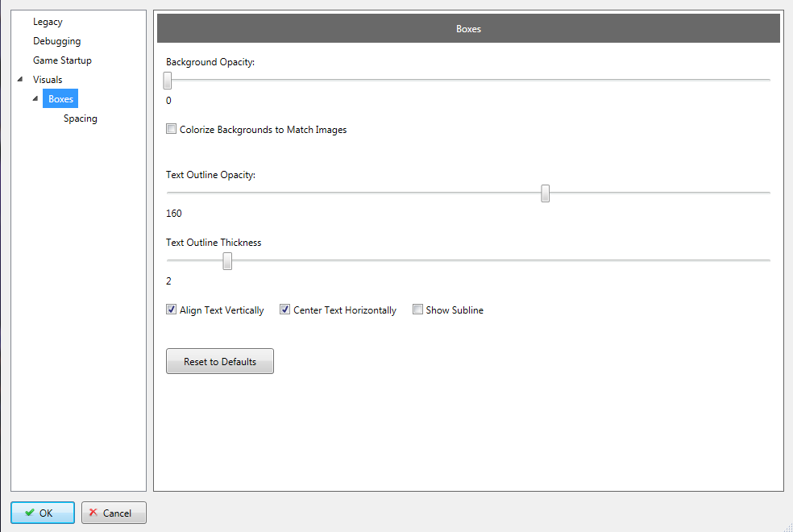This screenshot has height=532, width=793.
Task: Click the Text Outline Opacity slider thumb
Action: 545,193
